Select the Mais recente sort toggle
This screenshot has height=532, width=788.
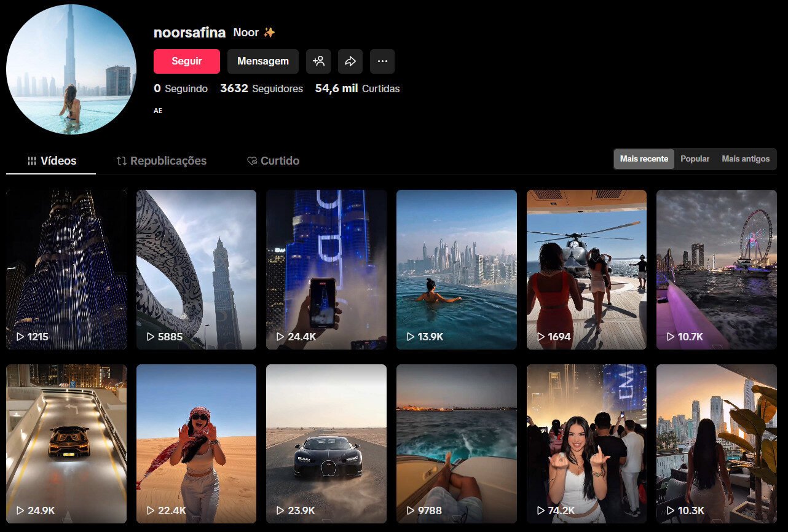(644, 158)
